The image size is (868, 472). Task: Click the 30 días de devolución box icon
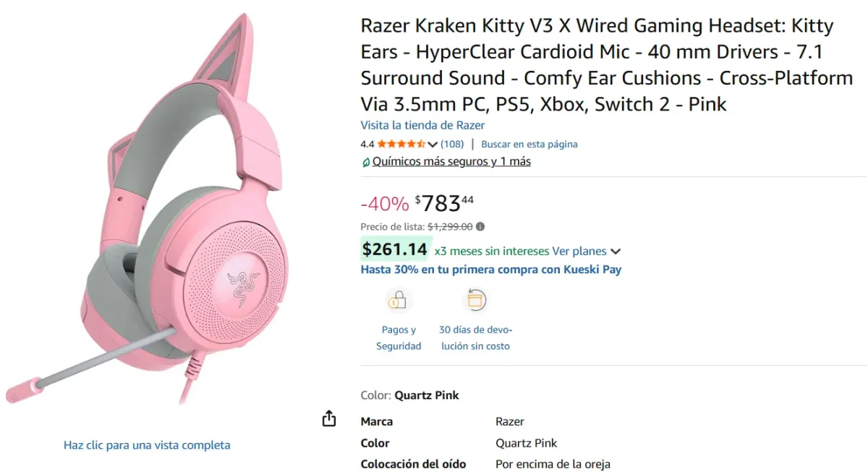(475, 299)
